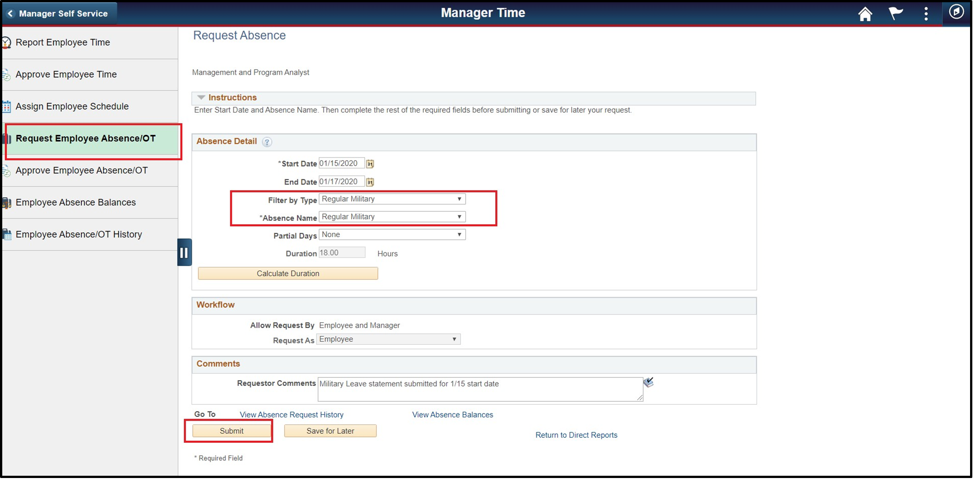Open the End Date calendar picker
The height and width of the screenshot is (492, 980).
coord(369,181)
